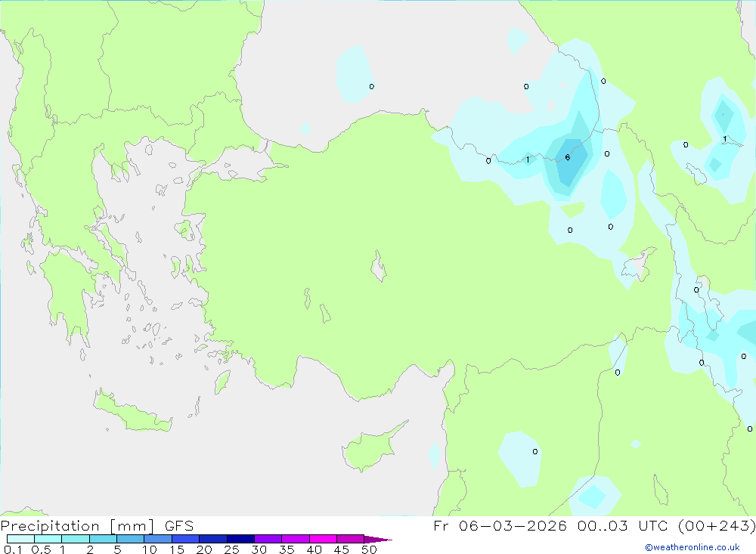Viewport: 756px width, 554px height.
Task: Click the forecast date 'Fr 06-03-2026 00..03 UTC (00+243)'
Action: [594, 525]
